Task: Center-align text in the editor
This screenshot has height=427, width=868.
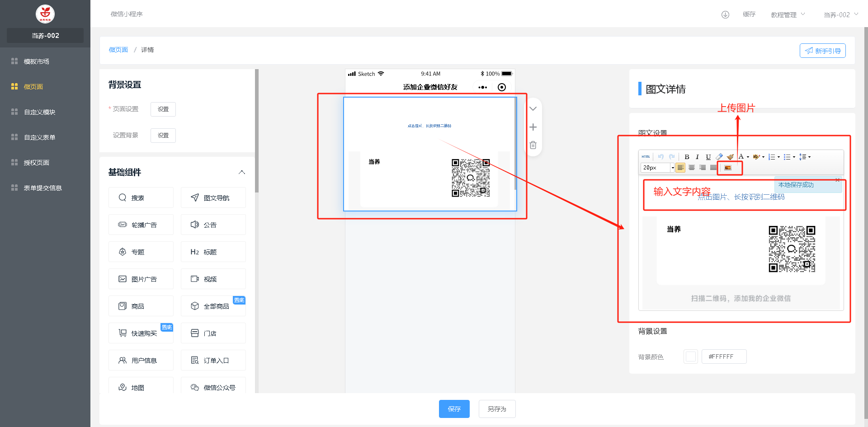Action: (x=692, y=168)
